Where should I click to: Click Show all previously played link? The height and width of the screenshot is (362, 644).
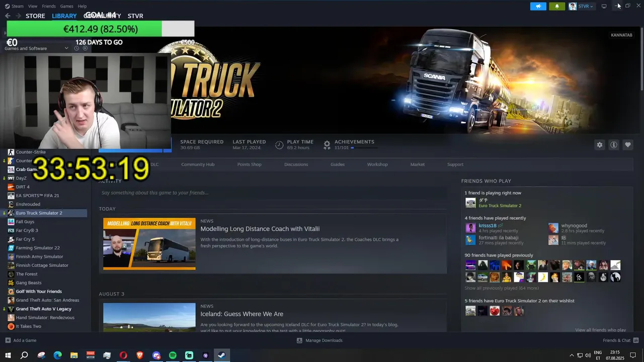pyautogui.click(x=501, y=288)
